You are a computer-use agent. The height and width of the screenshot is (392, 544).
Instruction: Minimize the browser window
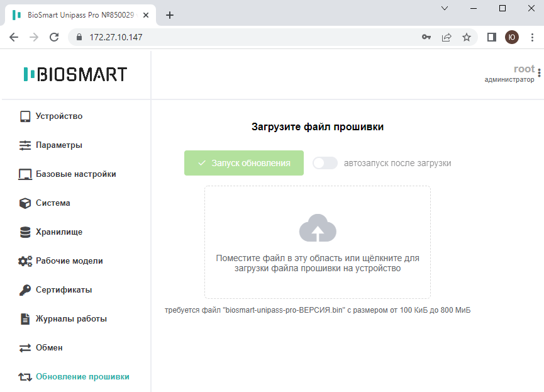pos(474,8)
